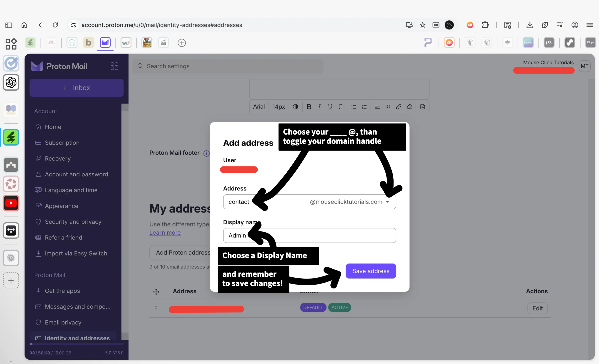
Task: Toggle italic text in signature toolbar
Action: pyautogui.click(x=319, y=107)
